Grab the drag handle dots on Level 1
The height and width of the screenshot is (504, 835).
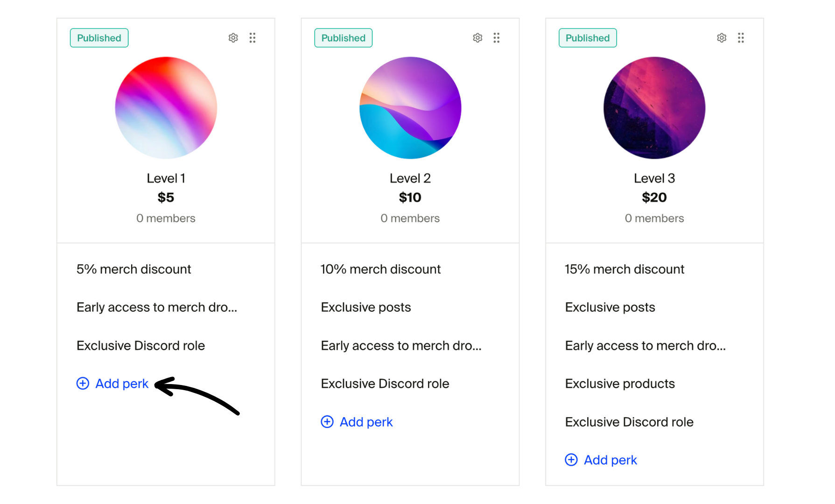(253, 38)
